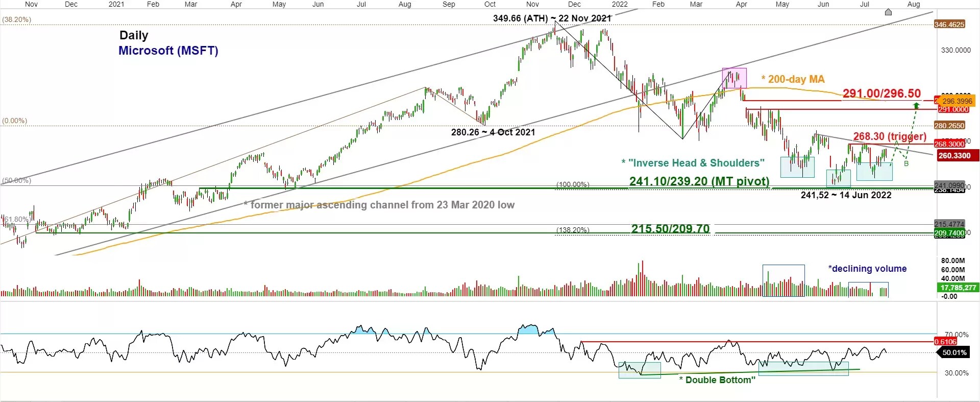Click the 209.7400 green price tag
The width and height of the screenshot is (980, 402).
click(x=949, y=233)
